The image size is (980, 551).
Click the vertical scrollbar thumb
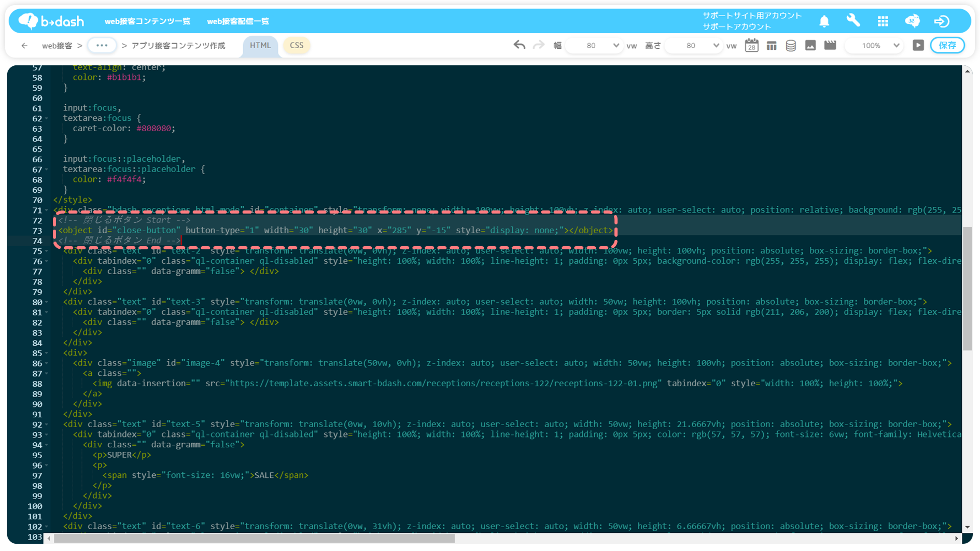pos(967,289)
